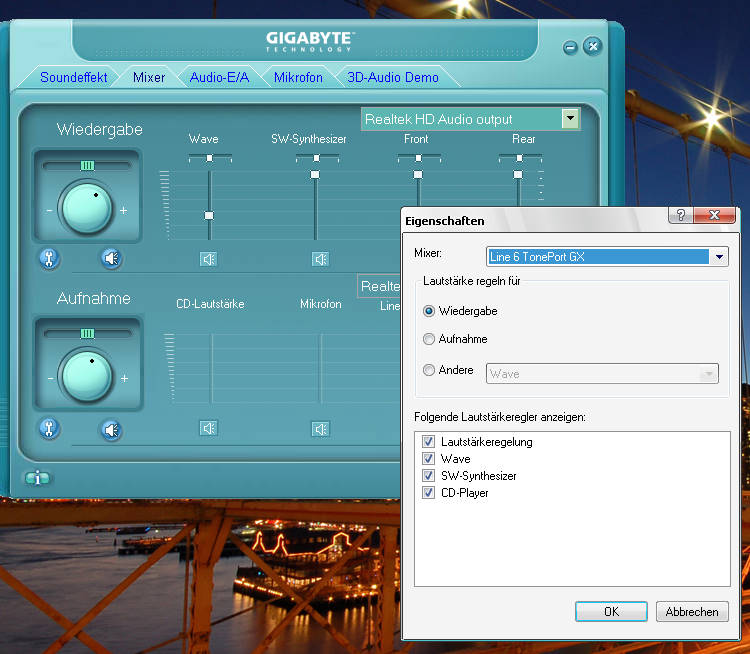Open the Realtek recording device dropdown
Viewport: 750px width, 654px height.
click(x=380, y=286)
